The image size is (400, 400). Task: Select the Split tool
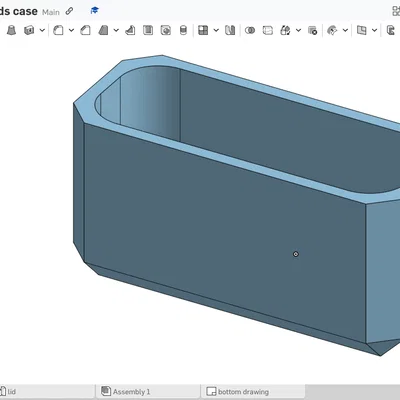268,30
